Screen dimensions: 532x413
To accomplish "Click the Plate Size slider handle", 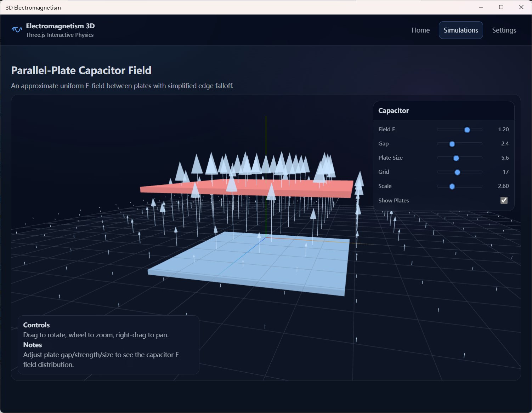I will (456, 158).
